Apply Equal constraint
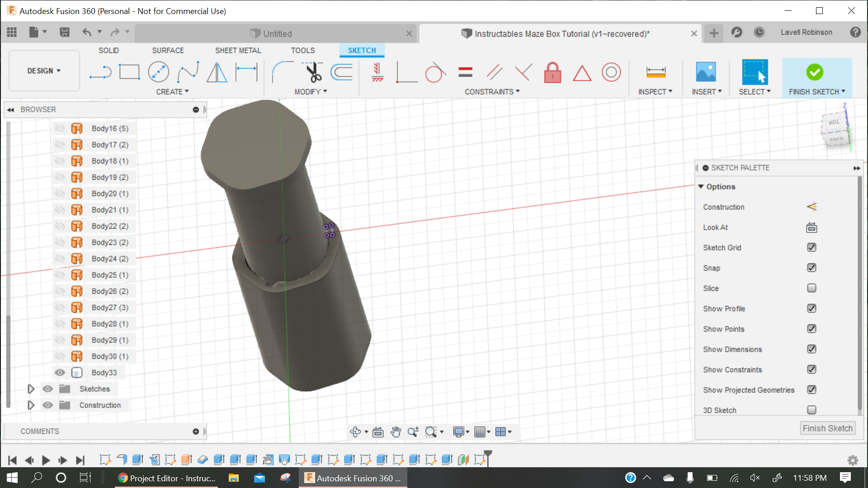This screenshot has width=868, height=488. [465, 72]
